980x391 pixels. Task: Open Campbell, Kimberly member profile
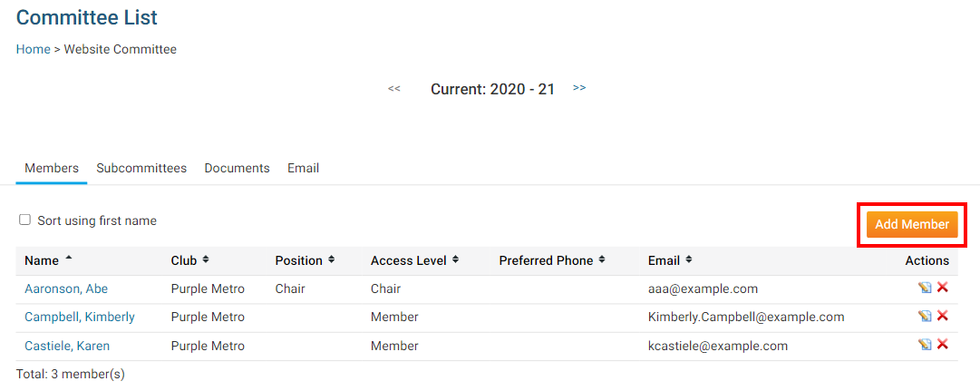[x=80, y=317]
